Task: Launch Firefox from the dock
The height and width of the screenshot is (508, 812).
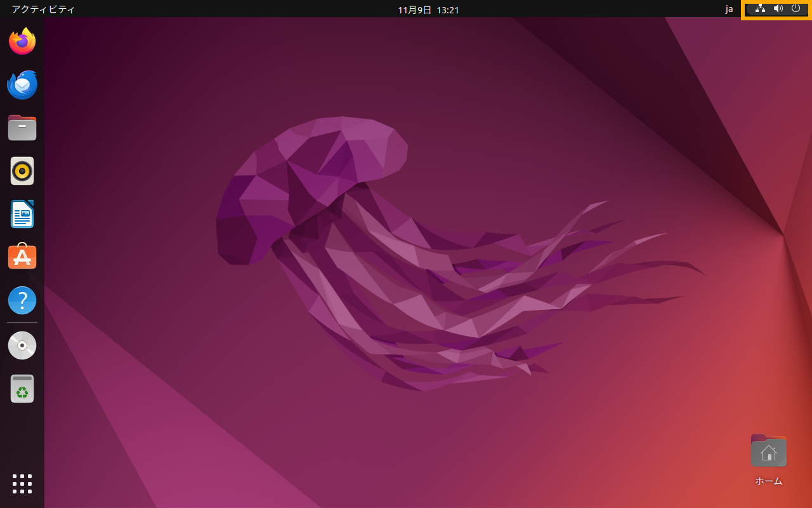Action: (x=22, y=41)
